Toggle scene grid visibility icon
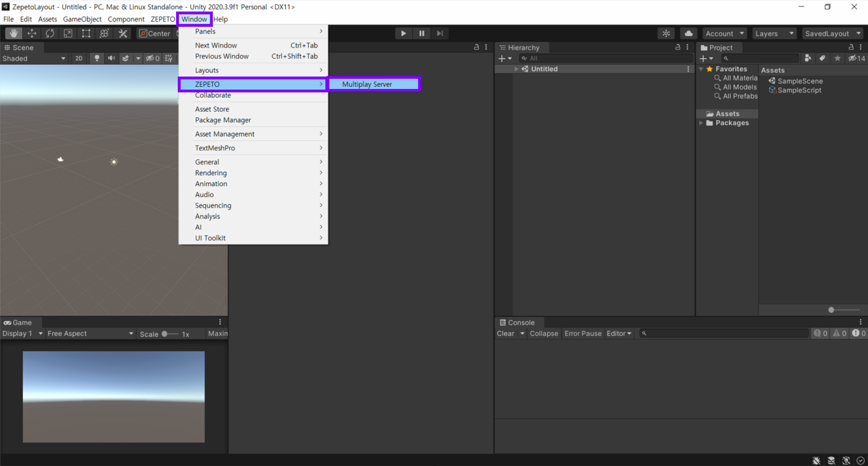Image resolution: width=868 pixels, height=466 pixels. pyautogui.click(x=169, y=58)
